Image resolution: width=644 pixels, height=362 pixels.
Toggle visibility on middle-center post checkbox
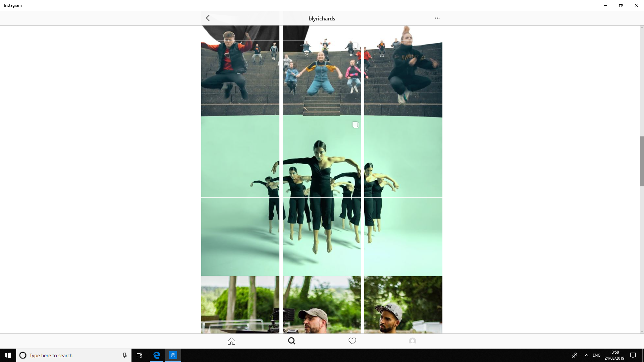click(x=356, y=125)
